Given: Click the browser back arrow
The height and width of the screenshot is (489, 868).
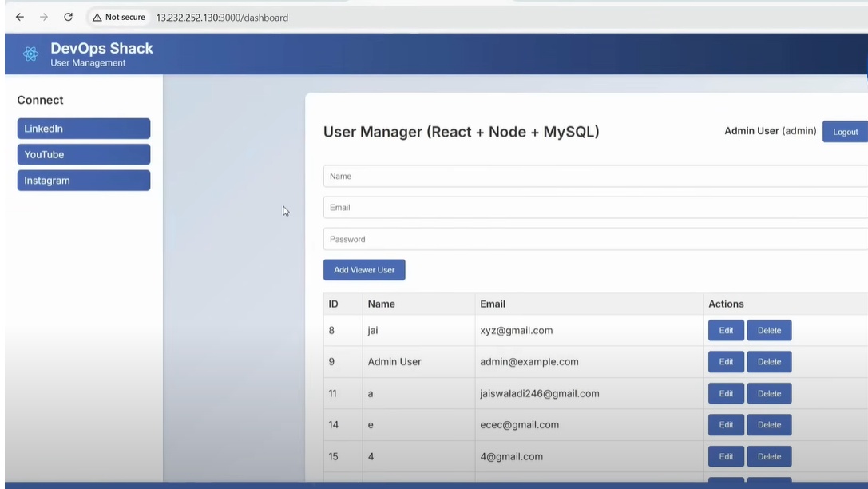Looking at the screenshot, I should (20, 17).
